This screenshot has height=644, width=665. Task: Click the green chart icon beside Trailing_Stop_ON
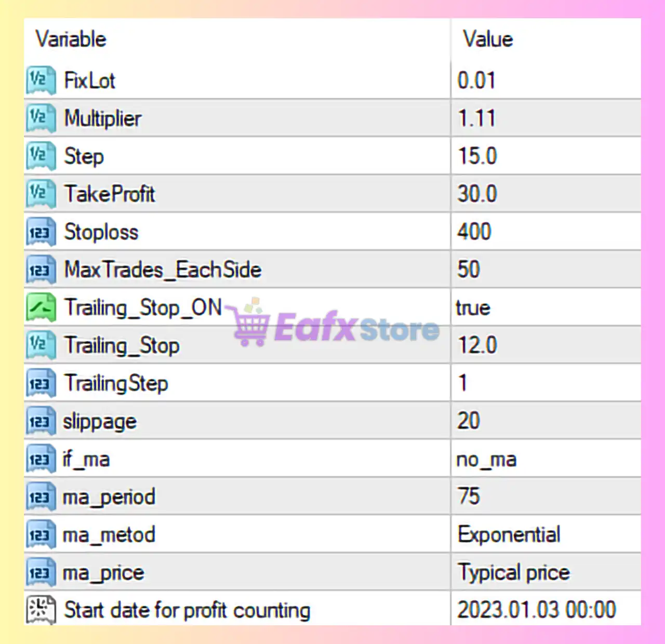pos(41,307)
